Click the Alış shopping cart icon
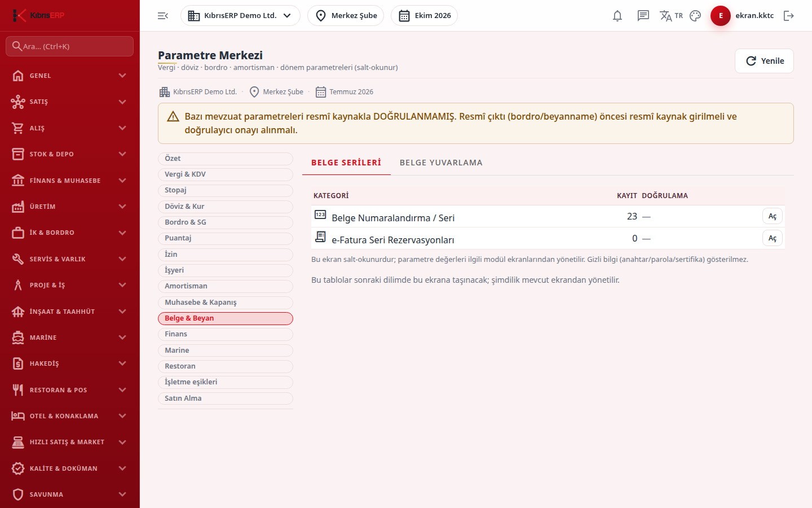The height and width of the screenshot is (508, 812). [x=18, y=128]
